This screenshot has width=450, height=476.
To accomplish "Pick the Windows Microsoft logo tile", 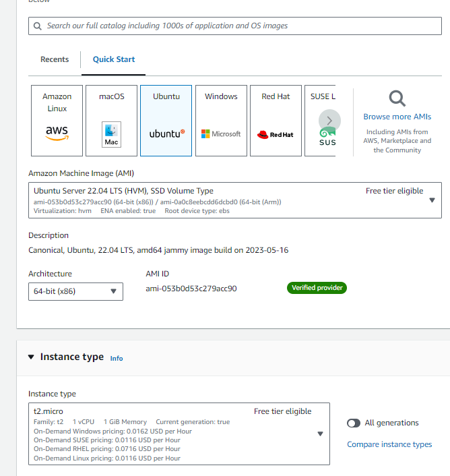I will pyautogui.click(x=221, y=121).
